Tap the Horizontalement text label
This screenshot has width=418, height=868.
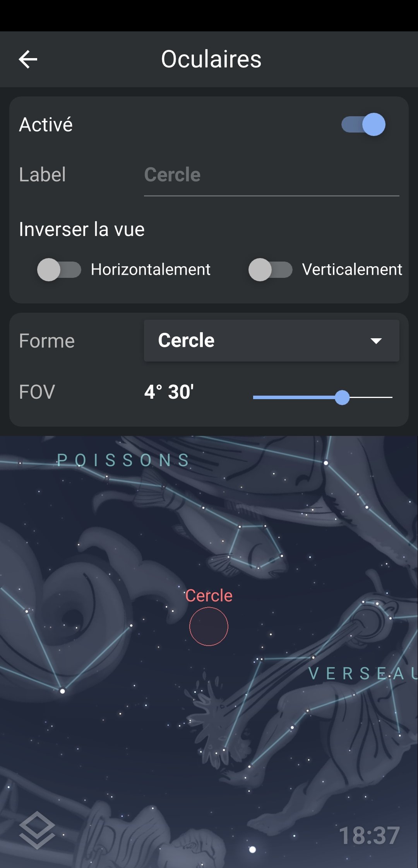tap(151, 270)
